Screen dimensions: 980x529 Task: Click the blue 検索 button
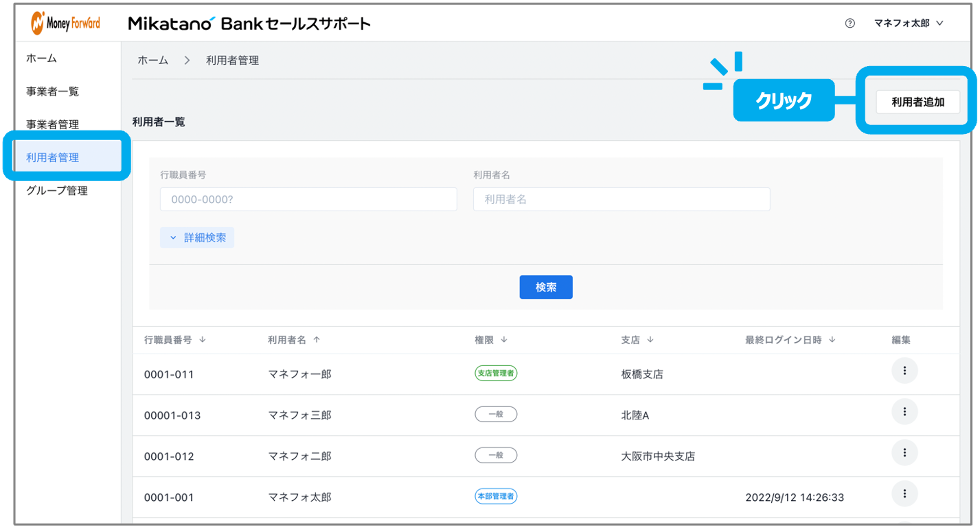coord(546,287)
